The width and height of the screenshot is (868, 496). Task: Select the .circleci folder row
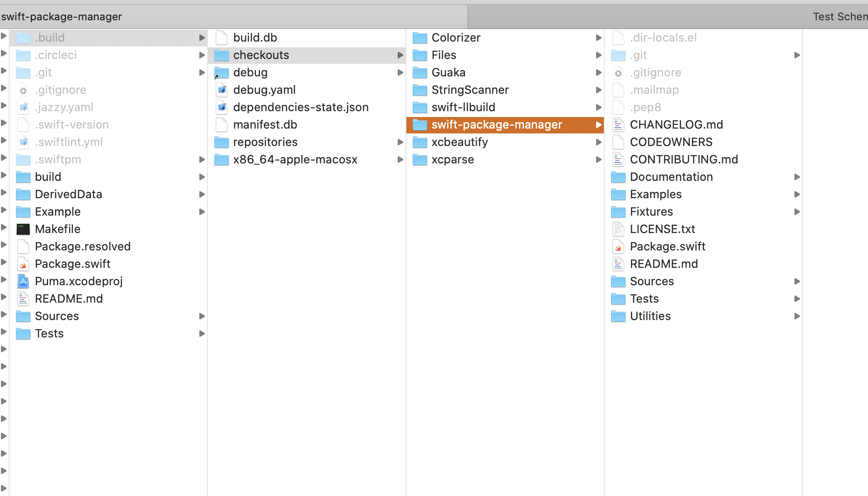point(108,55)
